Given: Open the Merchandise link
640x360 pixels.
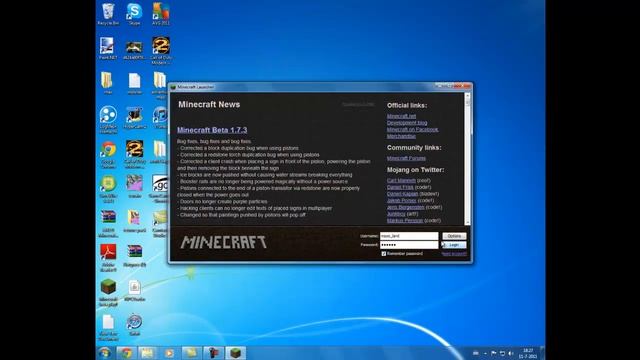Looking at the screenshot, I should point(401,136).
